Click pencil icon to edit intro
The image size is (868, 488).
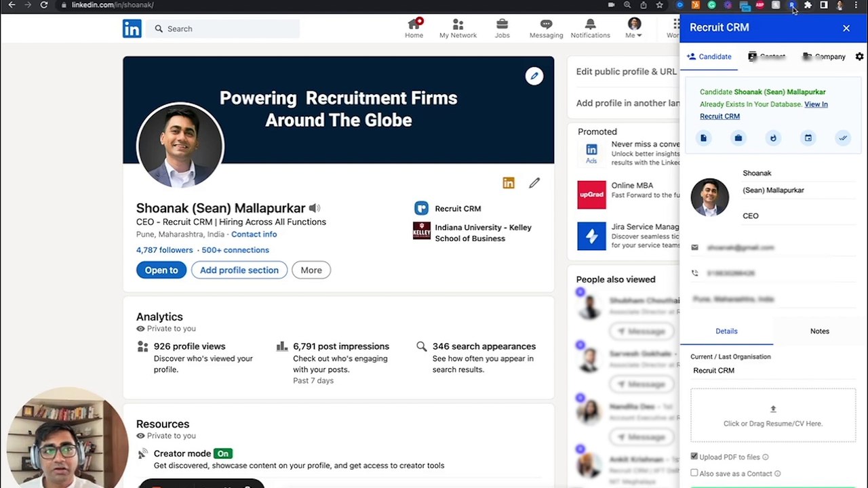pos(534,183)
